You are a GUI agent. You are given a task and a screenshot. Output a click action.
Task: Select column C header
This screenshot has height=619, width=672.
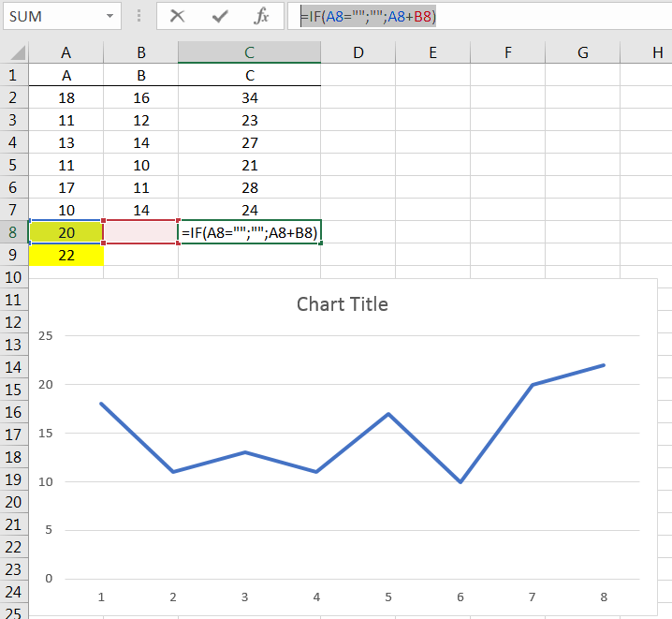tap(250, 52)
